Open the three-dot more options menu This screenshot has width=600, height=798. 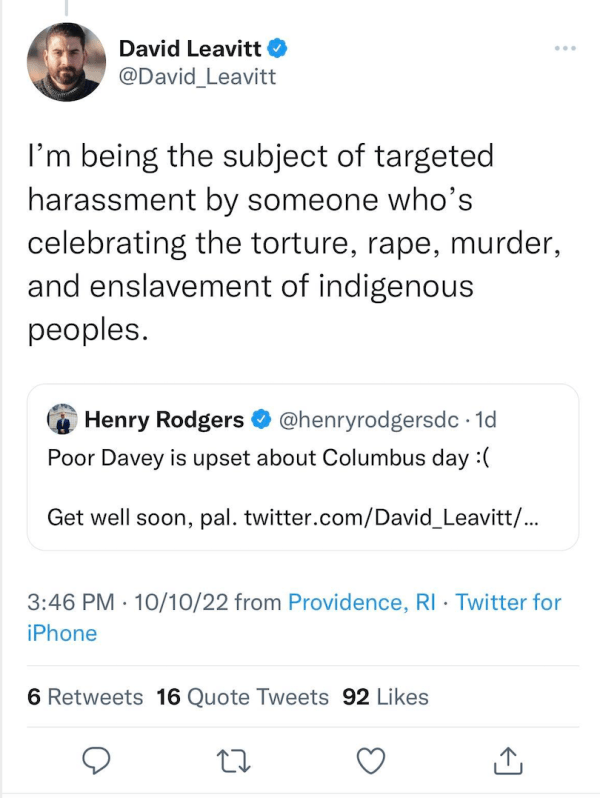(565, 49)
